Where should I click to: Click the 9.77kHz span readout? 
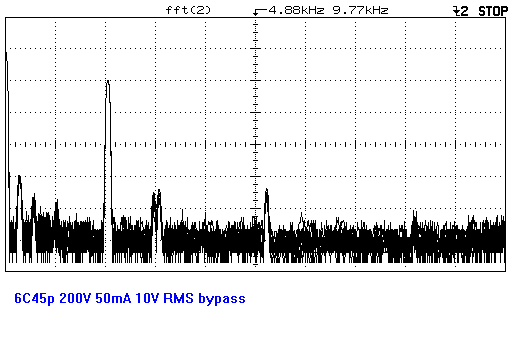(360, 10)
